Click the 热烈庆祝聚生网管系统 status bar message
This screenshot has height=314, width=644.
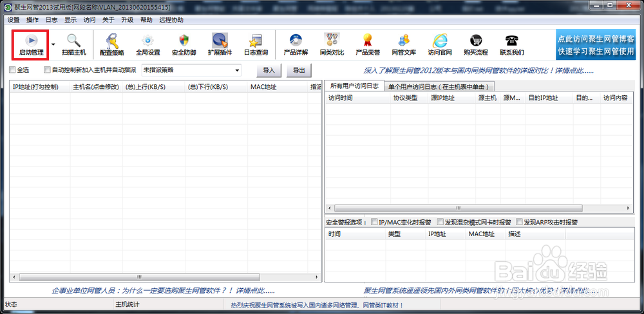[x=316, y=305]
